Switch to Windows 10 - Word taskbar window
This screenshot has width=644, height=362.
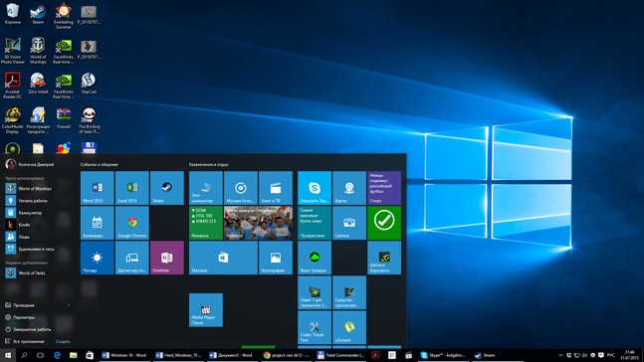pyautogui.click(x=124, y=355)
